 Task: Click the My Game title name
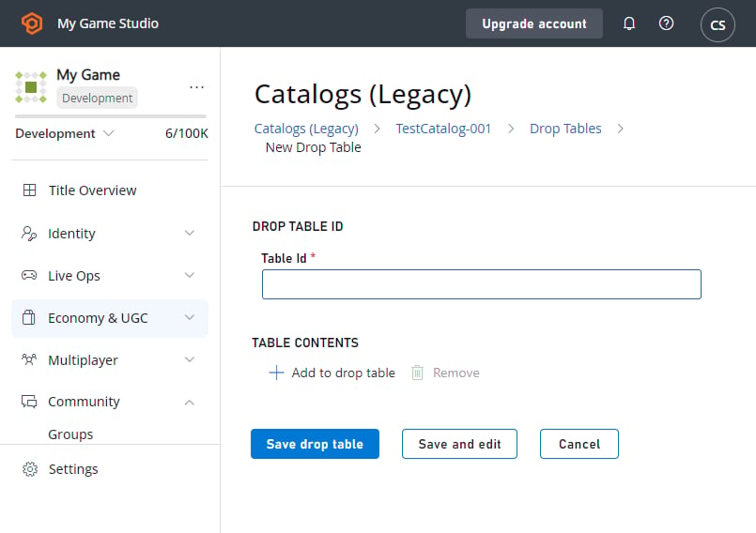click(88, 75)
